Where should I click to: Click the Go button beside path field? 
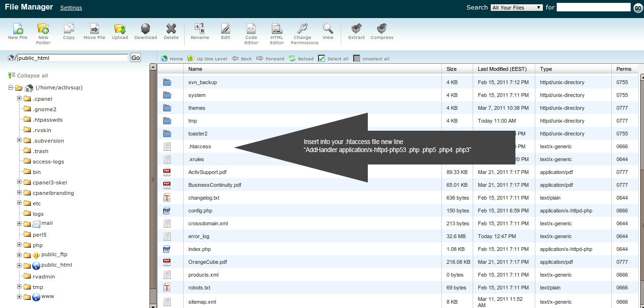pyautogui.click(x=136, y=58)
